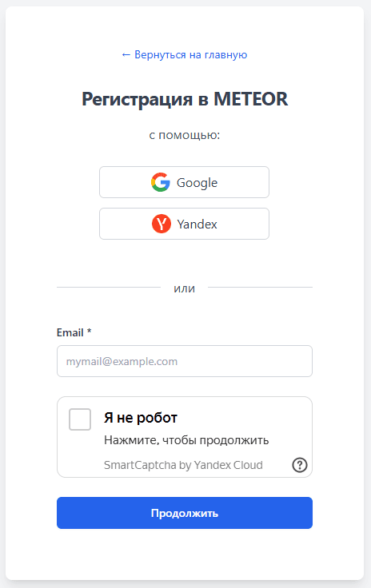Image resolution: width=371 pixels, height=588 pixels.
Task: Click the с помощью: subtitle text
Action: 185,135
